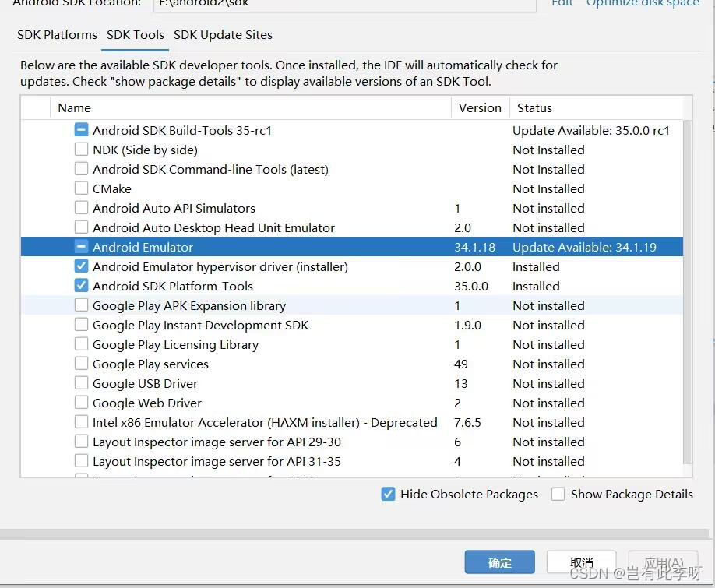Click the Name column header

pos(250,108)
